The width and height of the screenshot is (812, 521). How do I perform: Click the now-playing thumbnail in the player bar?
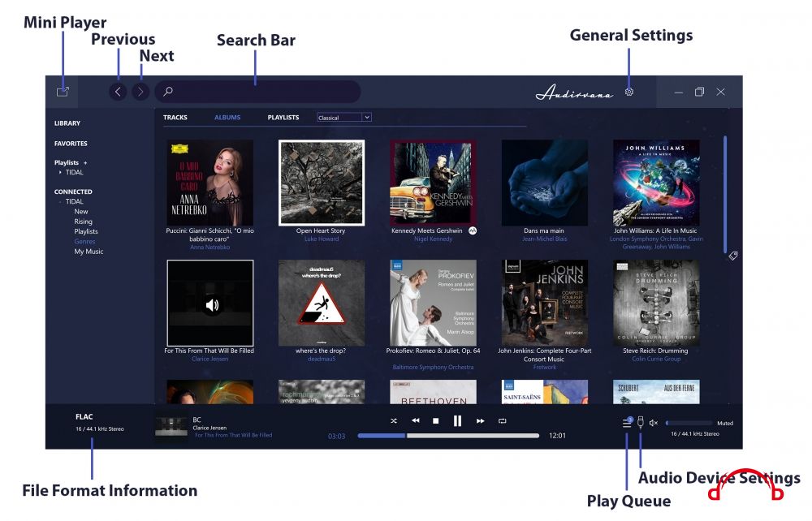[x=171, y=426]
